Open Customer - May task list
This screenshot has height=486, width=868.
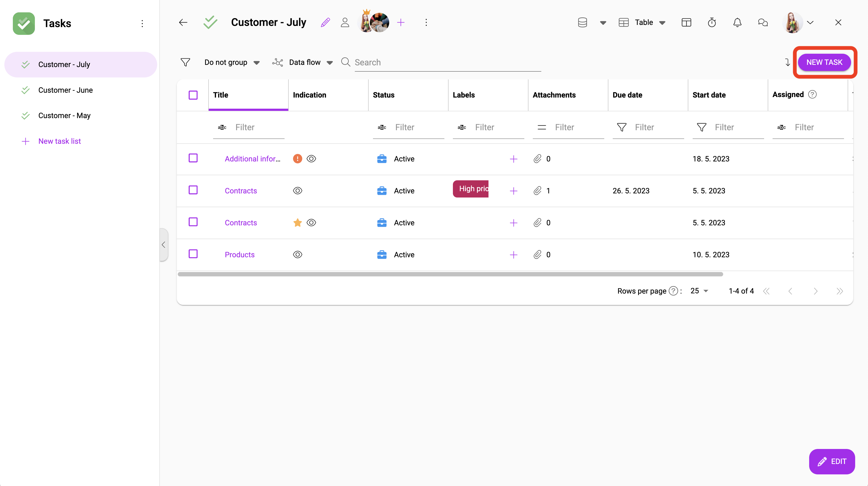point(81,115)
